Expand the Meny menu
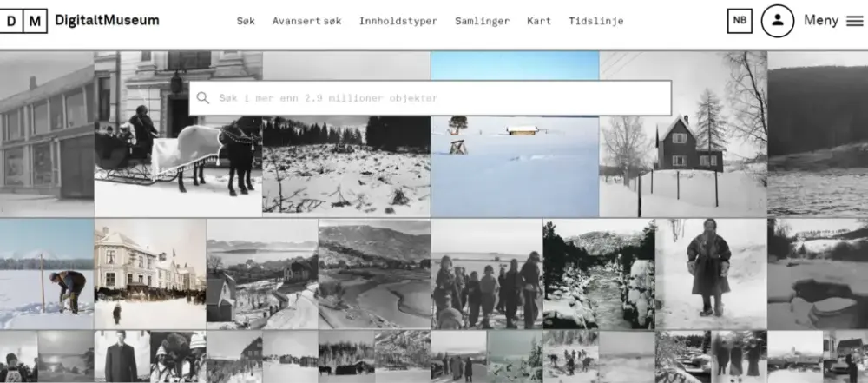The height and width of the screenshot is (383, 868). coord(820,21)
